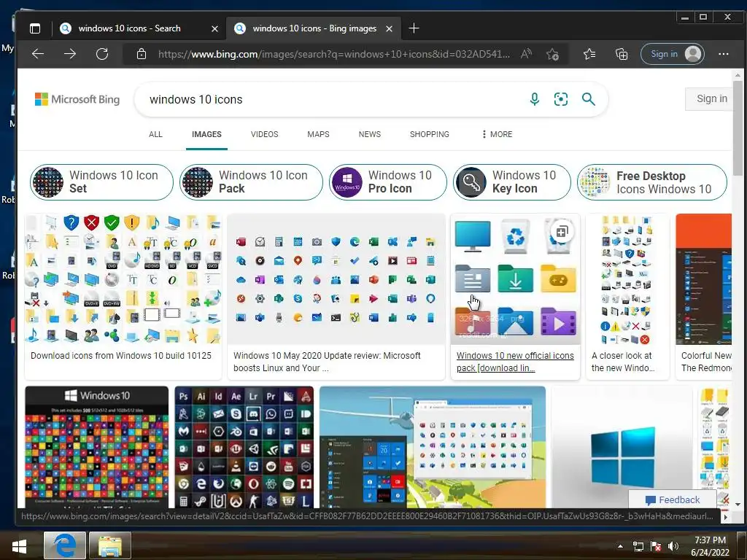The width and height of the screenshot is (747, 560).
Task: Open the SHOPPING tab
Action: [x=429, y=134]
